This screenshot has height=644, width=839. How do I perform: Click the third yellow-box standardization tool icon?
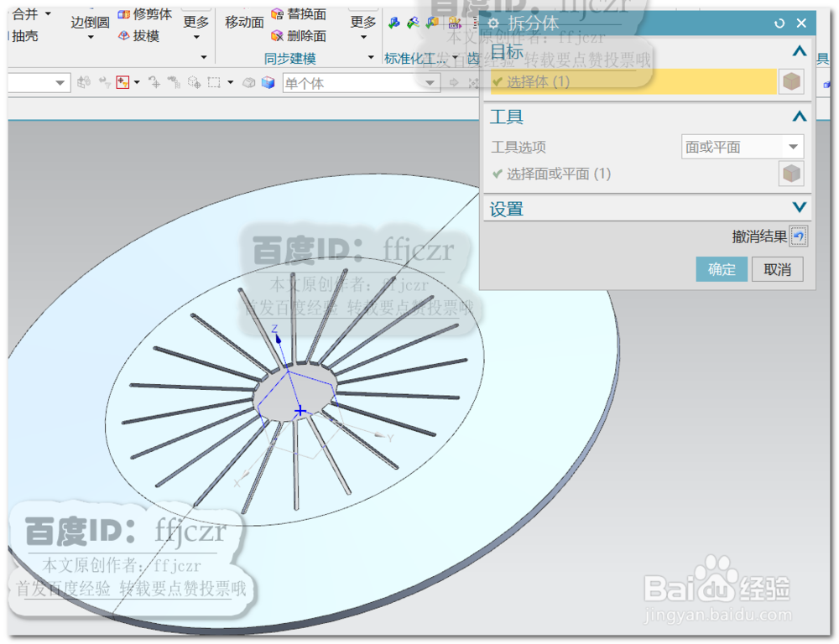[432, 23]
